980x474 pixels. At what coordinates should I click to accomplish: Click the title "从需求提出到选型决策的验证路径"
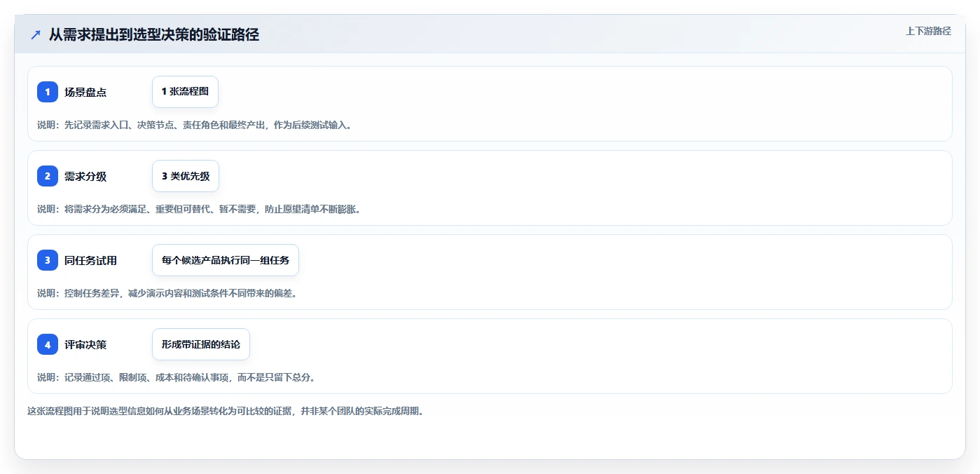[x=154, y=34]
